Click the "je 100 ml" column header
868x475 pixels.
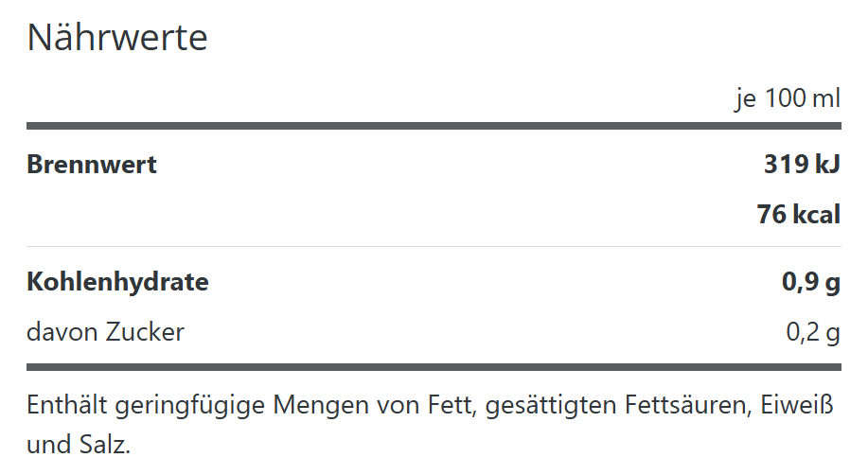click(x=788, y=98)
